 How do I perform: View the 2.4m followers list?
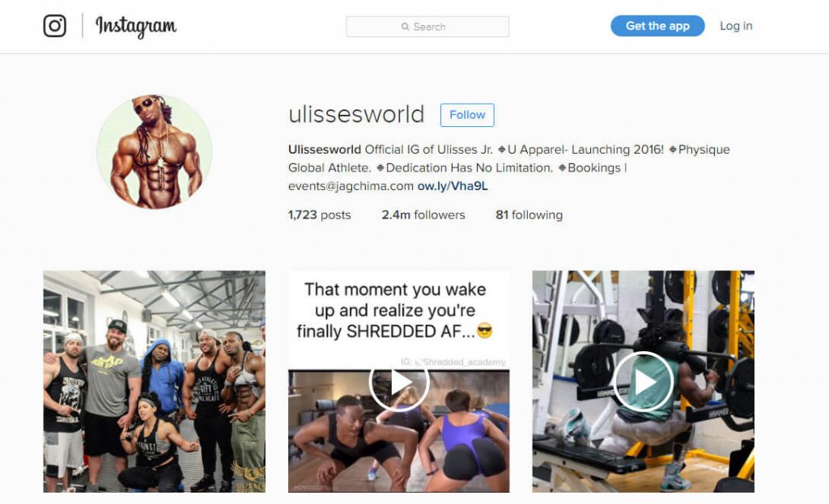point(423,215)
